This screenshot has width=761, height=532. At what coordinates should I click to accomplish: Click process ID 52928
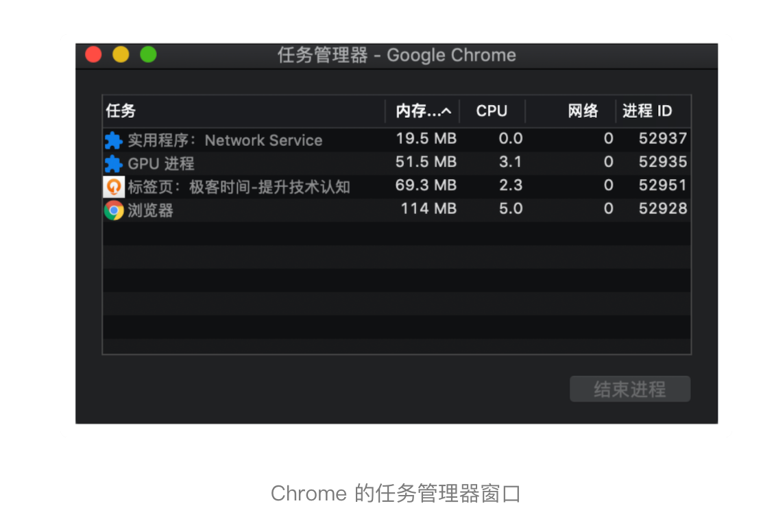click(x=662, y=208)
